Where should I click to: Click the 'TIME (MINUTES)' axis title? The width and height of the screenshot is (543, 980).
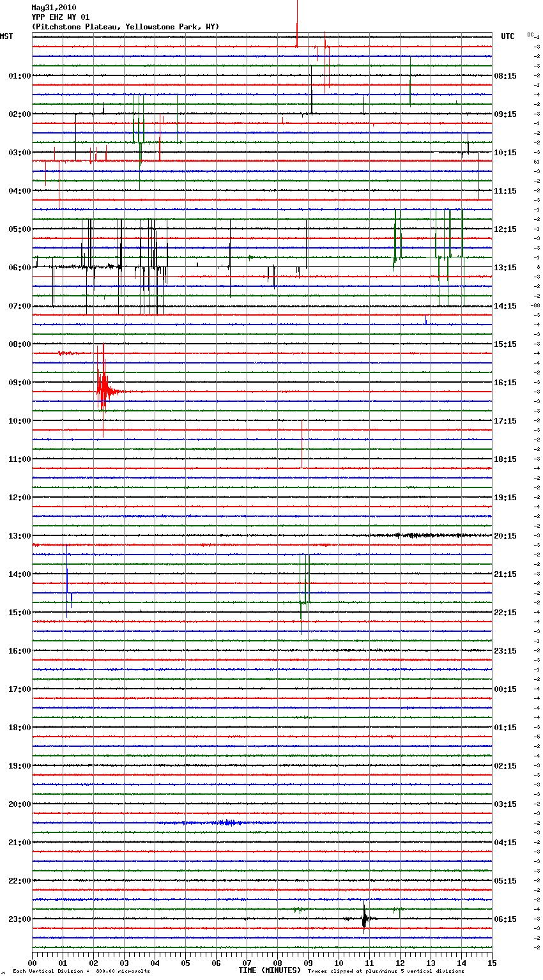(270, 970)
